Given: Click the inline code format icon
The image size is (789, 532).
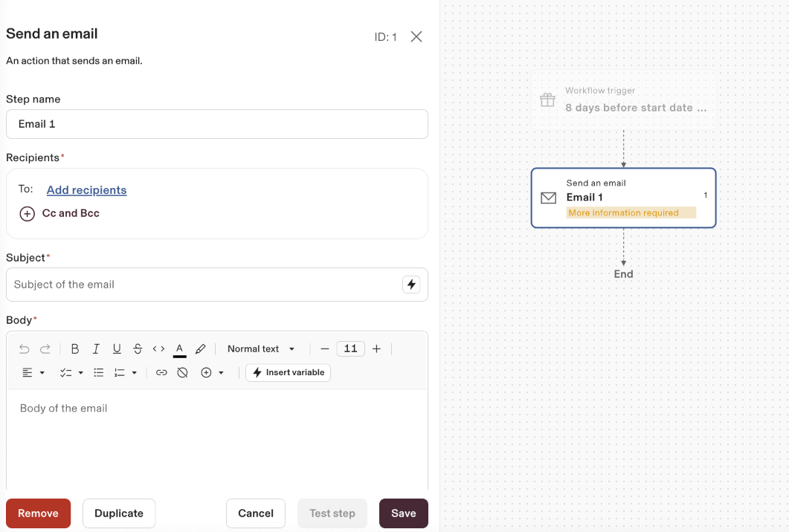Looking at the screenshot, I should click(158, 349).
